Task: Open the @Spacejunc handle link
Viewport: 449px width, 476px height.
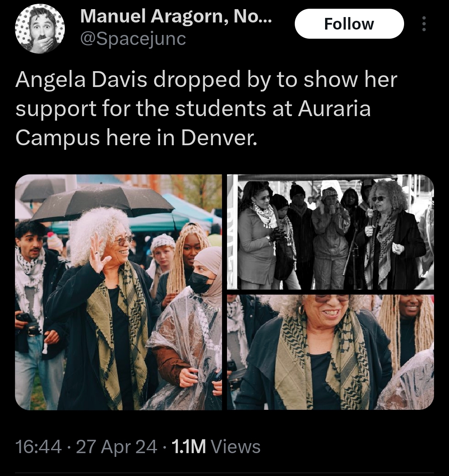Action: (133, 39)
